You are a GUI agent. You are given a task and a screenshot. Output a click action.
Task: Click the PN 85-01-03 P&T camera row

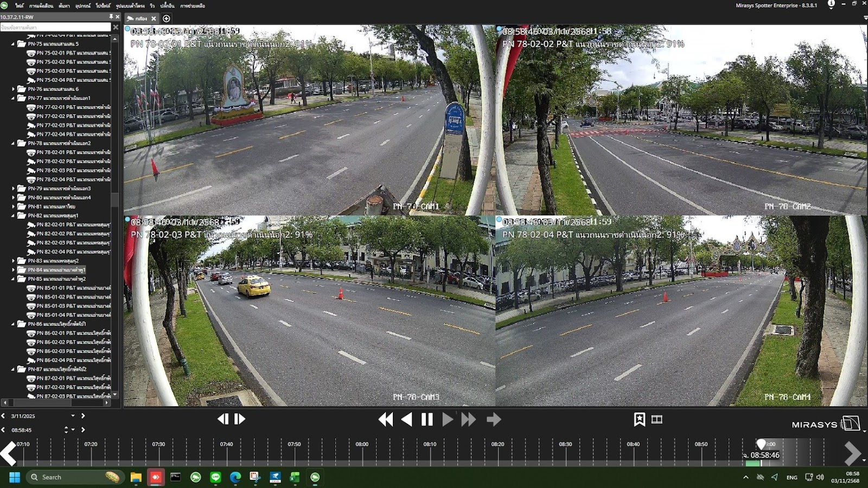tap(68, 306)
